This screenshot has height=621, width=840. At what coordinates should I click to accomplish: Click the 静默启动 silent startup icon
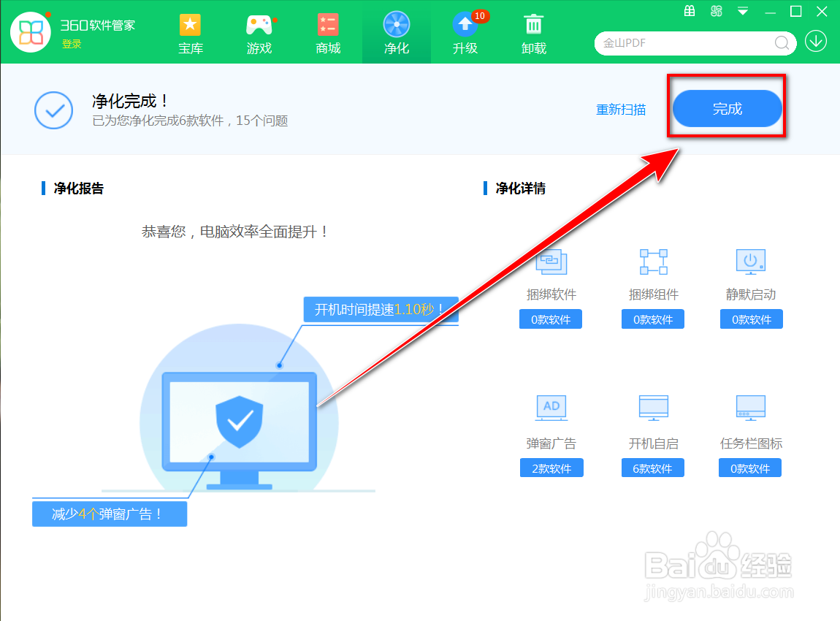click(x=750, y=262)
